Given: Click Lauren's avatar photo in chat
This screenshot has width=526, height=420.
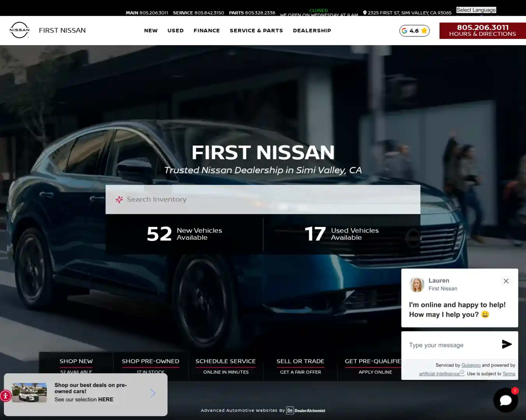Looking at the screenshot, I should [417, 284].
